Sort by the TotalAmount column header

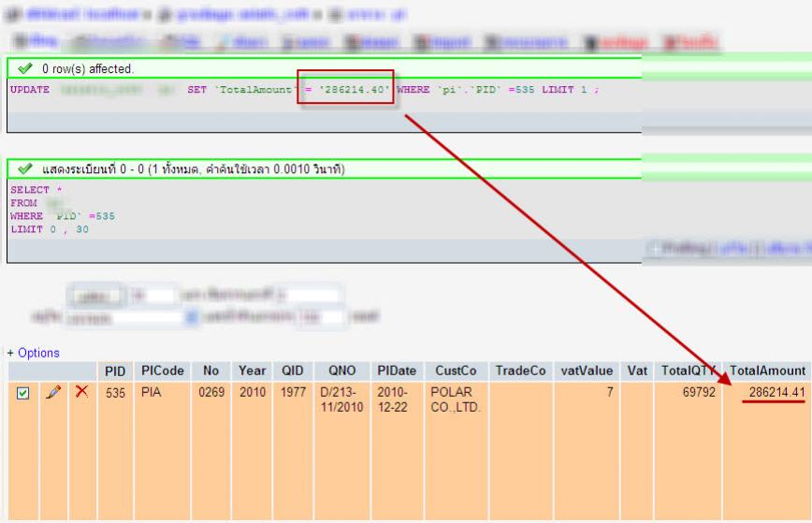pos(767,370)
